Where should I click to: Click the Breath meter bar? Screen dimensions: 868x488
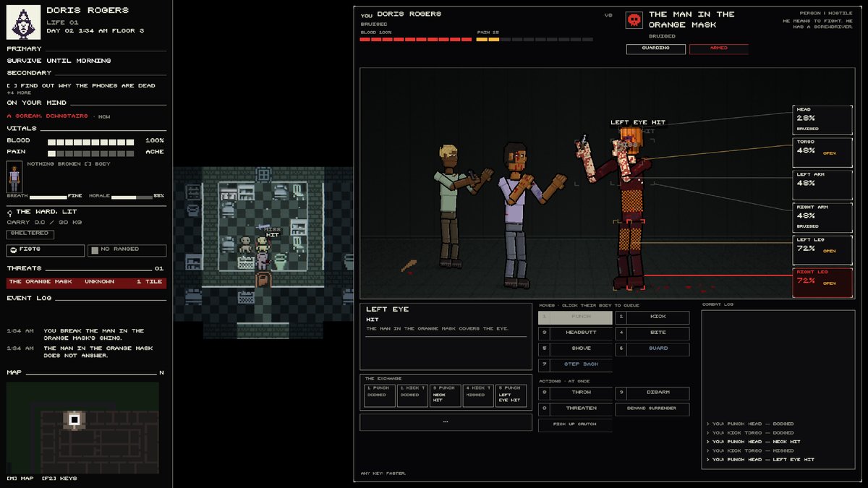[48, 197]
